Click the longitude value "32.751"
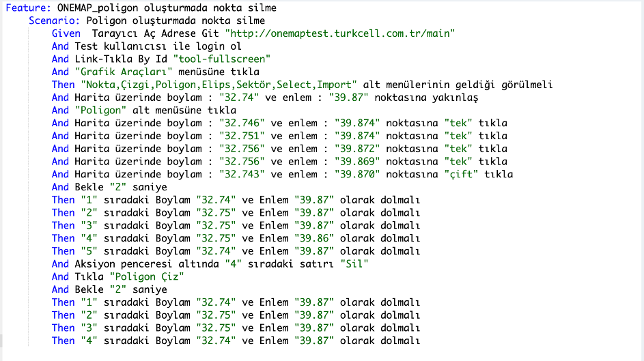This screenshot has height=361, width=644. tap(239, 136)
